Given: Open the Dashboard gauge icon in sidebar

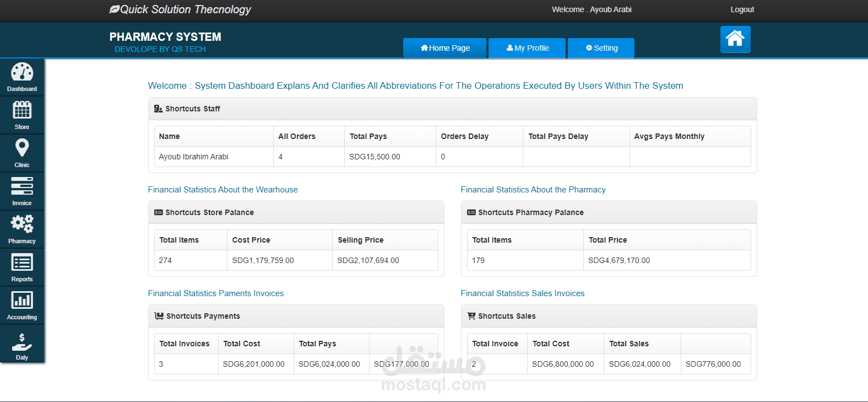Looking at the screenshot, I should pyautogui.click(x=22, y=72).
